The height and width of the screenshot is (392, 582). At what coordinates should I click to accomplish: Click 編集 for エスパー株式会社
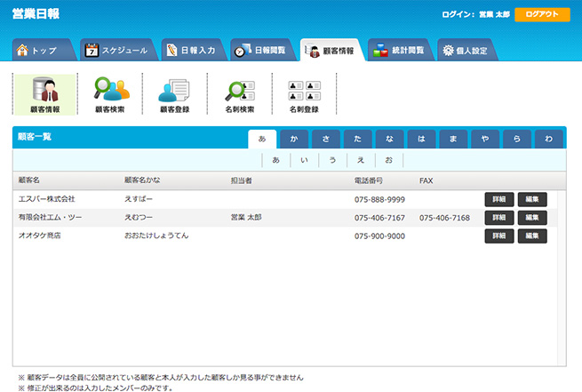532,199
